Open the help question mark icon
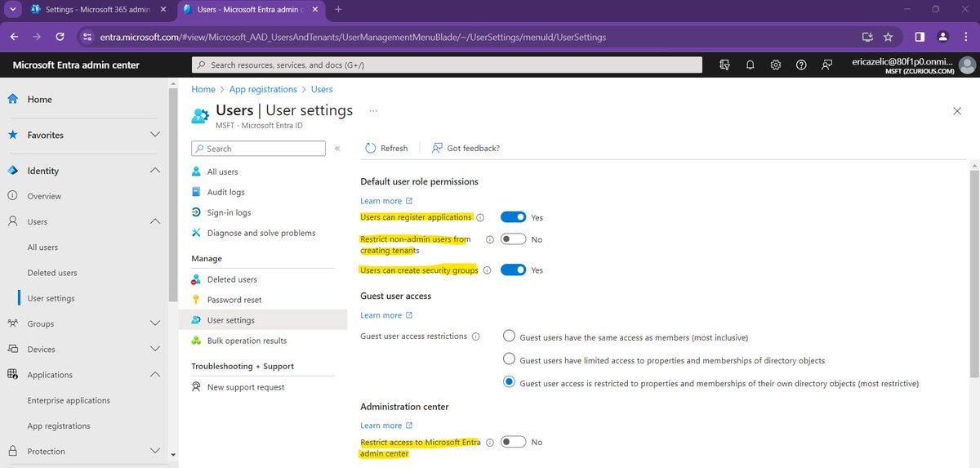980x468 pixels. pyautogui.click(x=801, y=65)
